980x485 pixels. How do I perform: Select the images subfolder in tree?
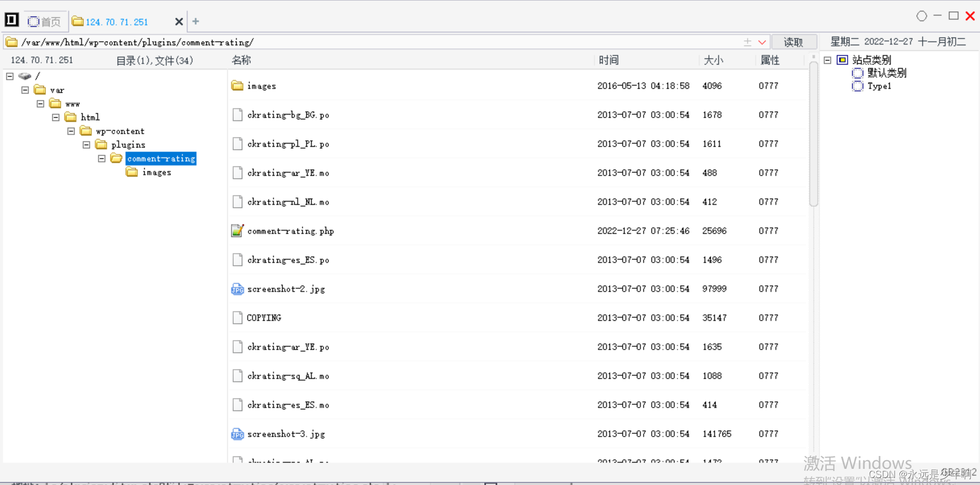[156, 172]
